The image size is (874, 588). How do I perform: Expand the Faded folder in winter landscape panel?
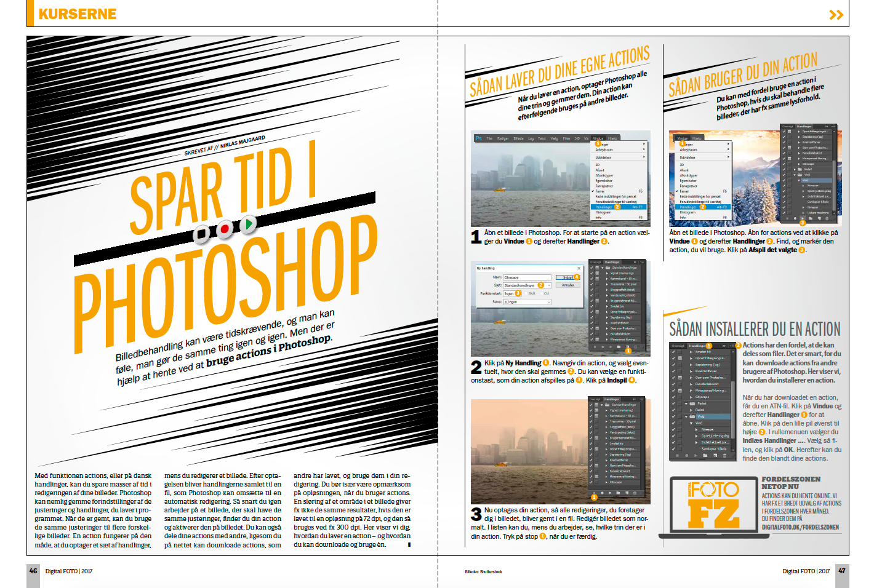pyautogui.click(x=796, y=169)
